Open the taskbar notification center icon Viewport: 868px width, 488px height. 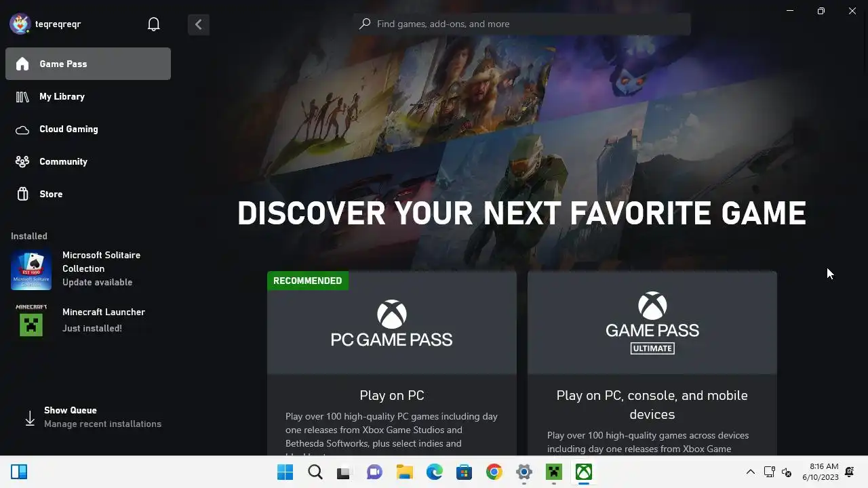point(850,472)
